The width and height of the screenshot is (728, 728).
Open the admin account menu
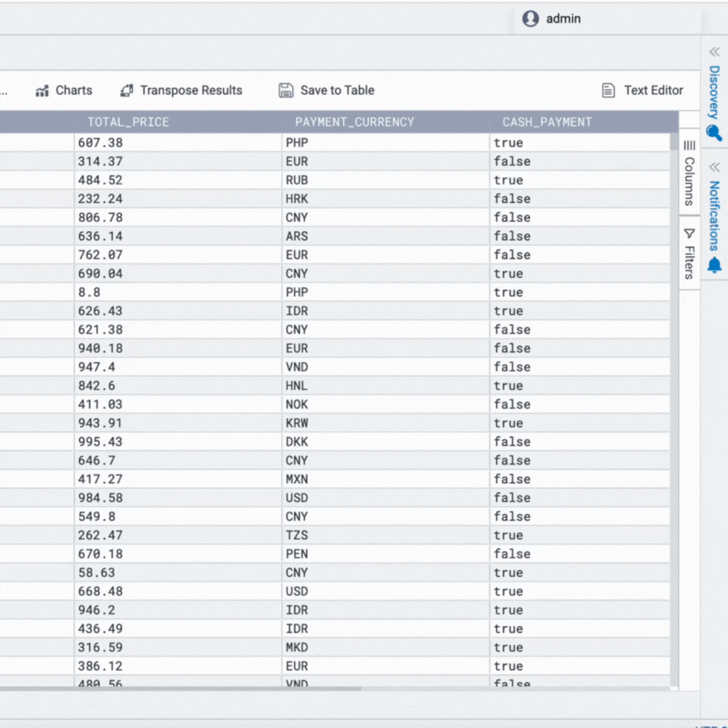pos(551,19)
